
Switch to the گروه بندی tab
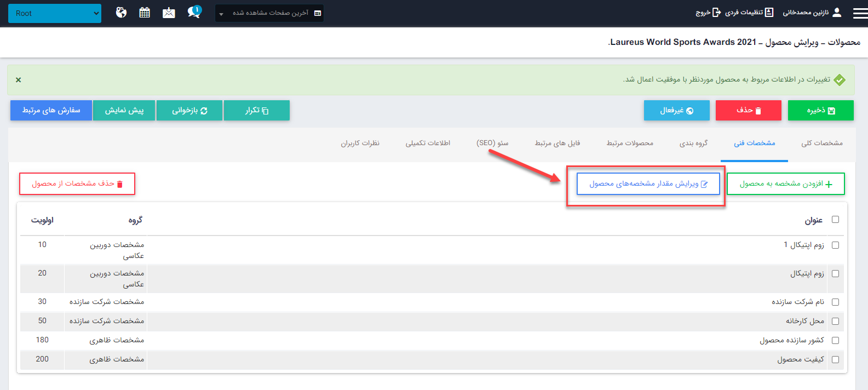[693, 144]
